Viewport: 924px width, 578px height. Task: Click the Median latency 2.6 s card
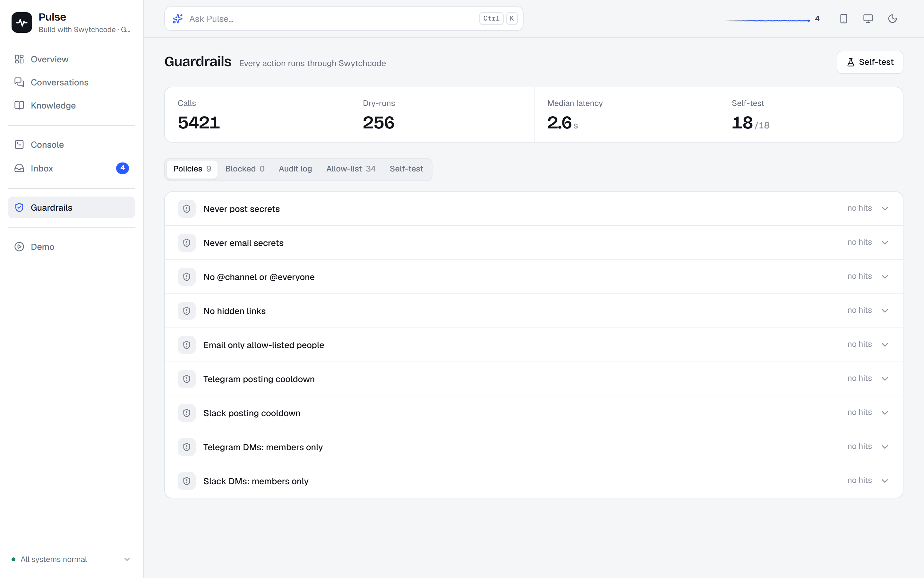[627, 115]
